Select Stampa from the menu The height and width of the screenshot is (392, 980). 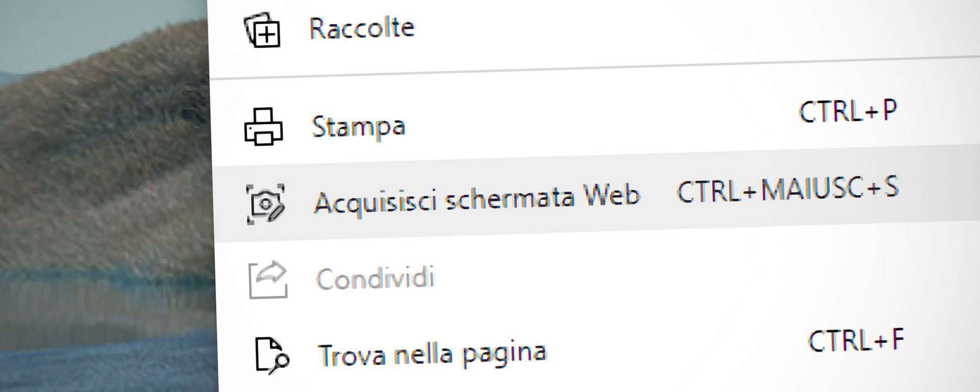tap(358, 126)
